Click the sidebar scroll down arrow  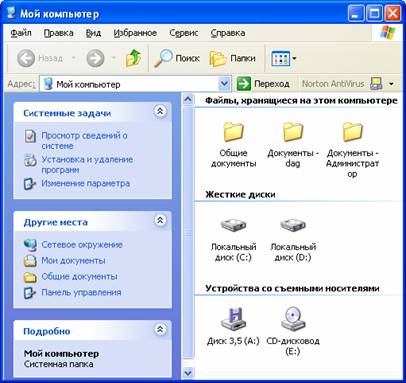click(188, 372)
